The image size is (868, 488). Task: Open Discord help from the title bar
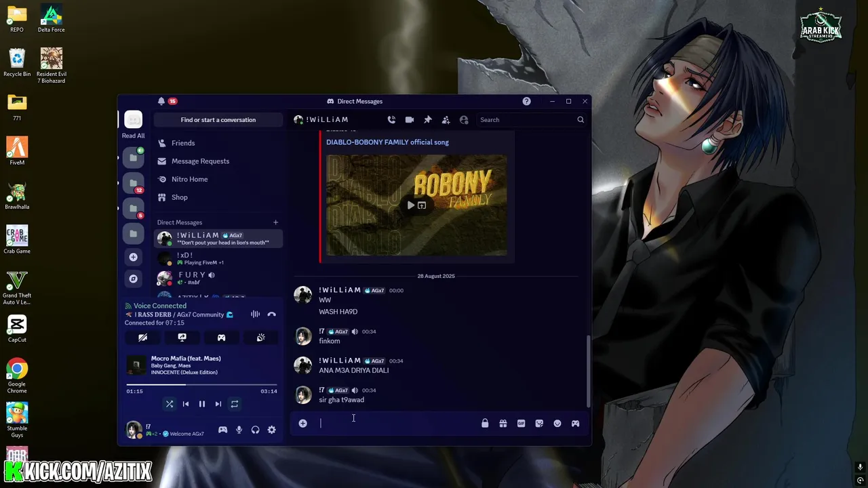coord(526,101)
